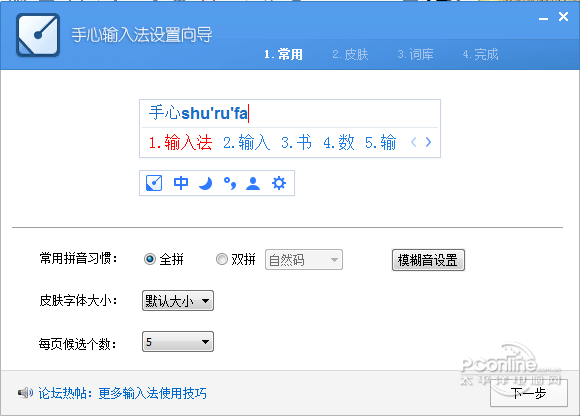Click the user account person icon
The width and height of the screenshot is (580, 416).
click(x=253, y=183)
